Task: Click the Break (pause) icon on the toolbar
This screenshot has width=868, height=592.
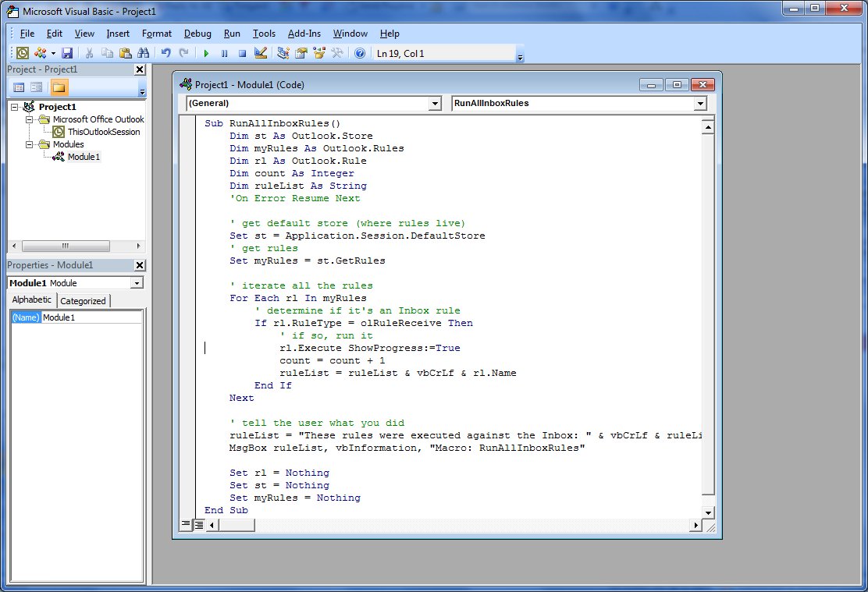Action: pos(224,52)
